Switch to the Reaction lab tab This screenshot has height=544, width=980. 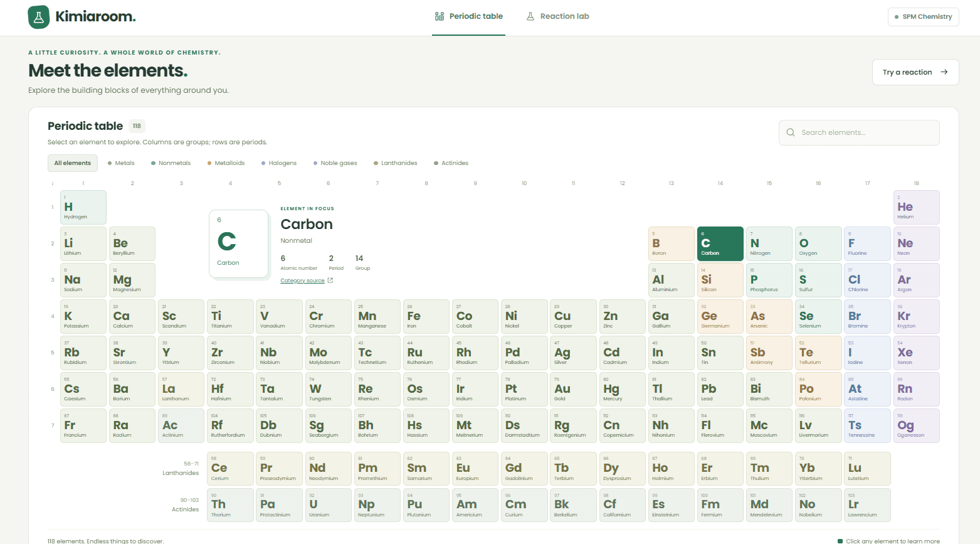pos(557,16)
